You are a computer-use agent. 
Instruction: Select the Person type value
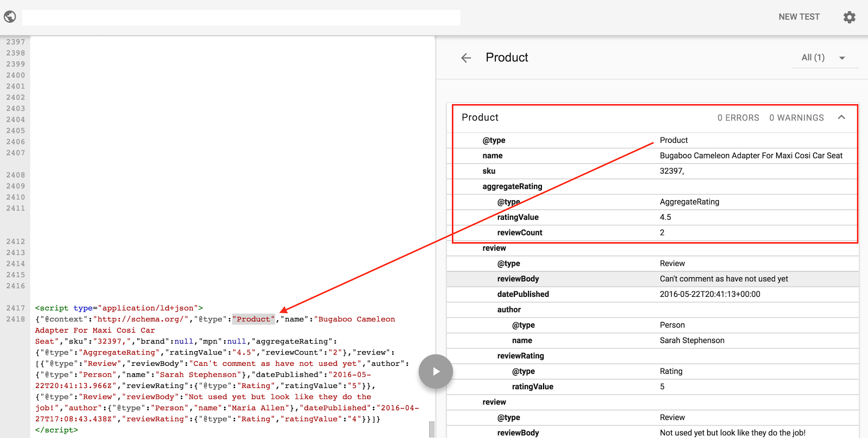click(672, 325)
